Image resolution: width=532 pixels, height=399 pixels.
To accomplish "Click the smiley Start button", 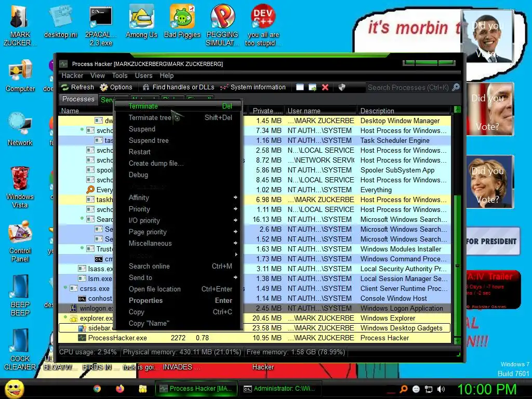I will [x=14, y=389].
